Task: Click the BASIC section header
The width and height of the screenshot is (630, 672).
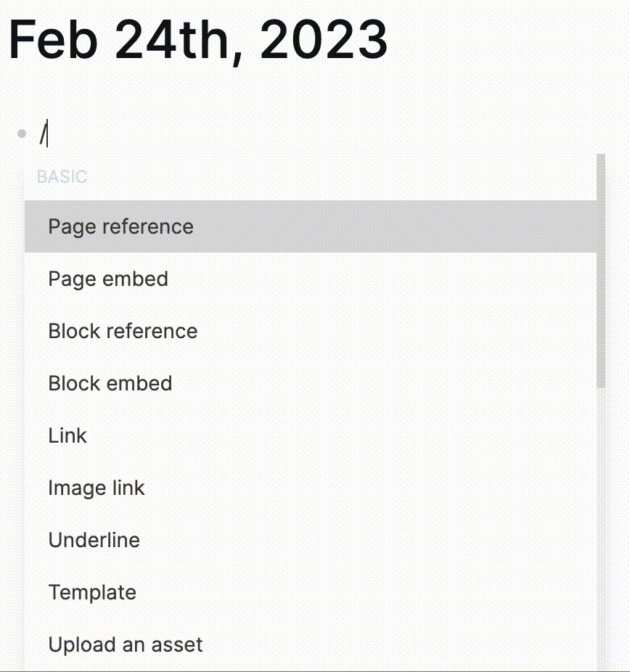Action: pyautogui.click(x=63, y=176)
